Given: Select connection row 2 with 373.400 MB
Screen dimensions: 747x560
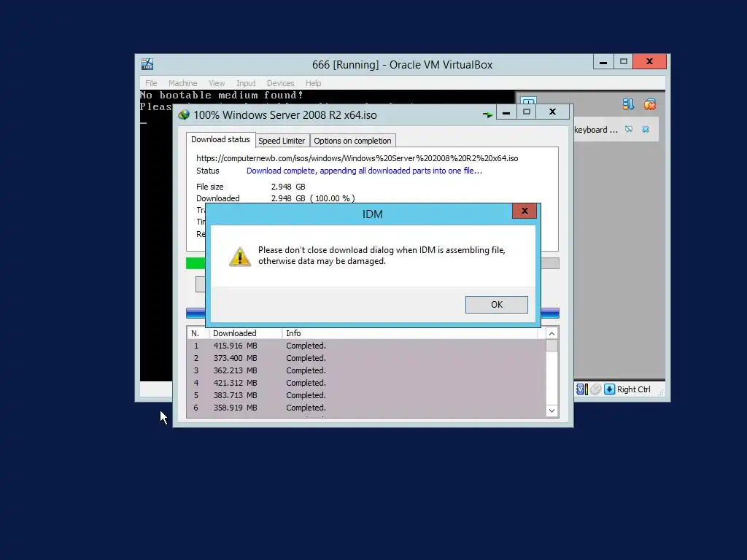Looking at the screenshot, I should [x=366, y=358].
